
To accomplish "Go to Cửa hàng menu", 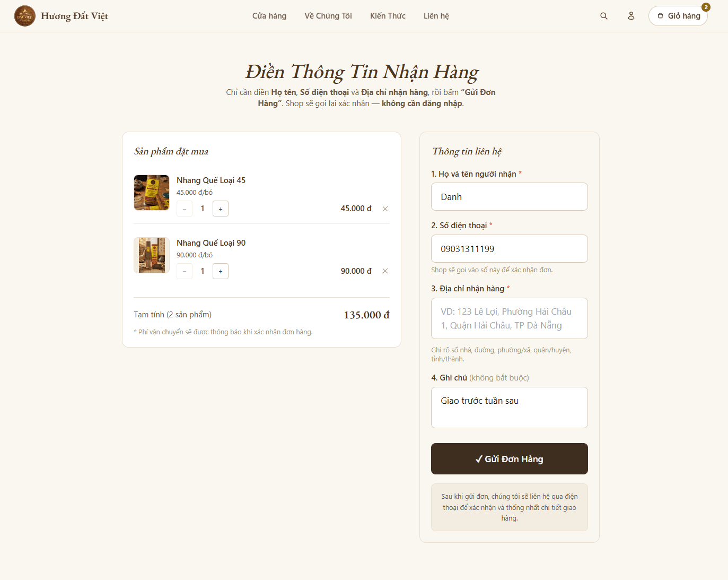I will pos(269,16).
